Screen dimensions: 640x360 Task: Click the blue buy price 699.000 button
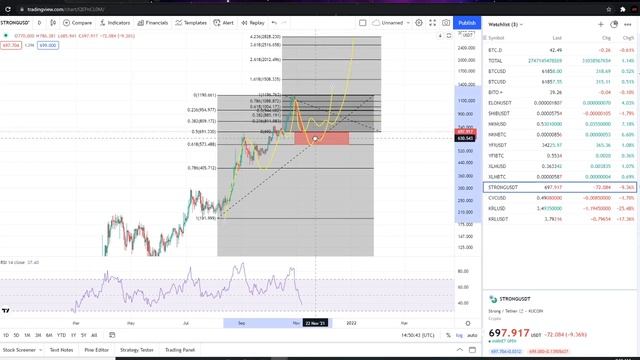(48, 45)
